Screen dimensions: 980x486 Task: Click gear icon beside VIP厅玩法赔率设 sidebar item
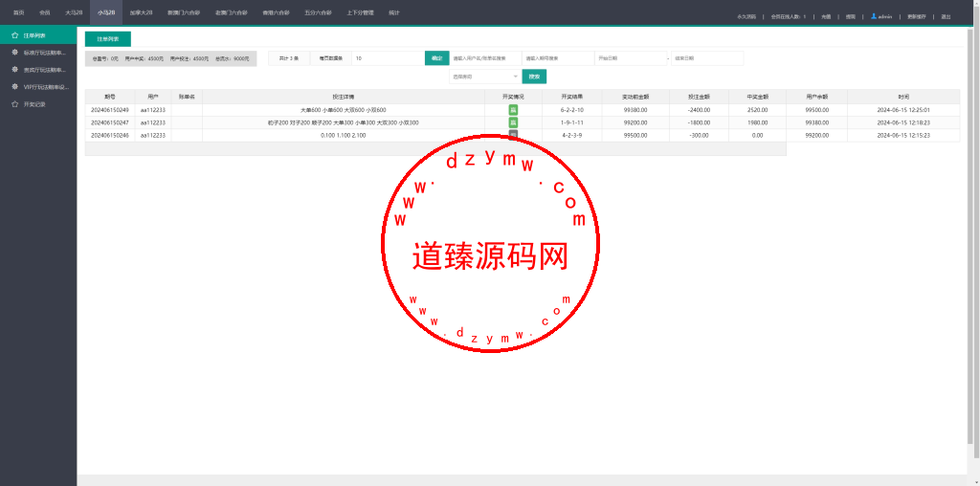(15, 87)
